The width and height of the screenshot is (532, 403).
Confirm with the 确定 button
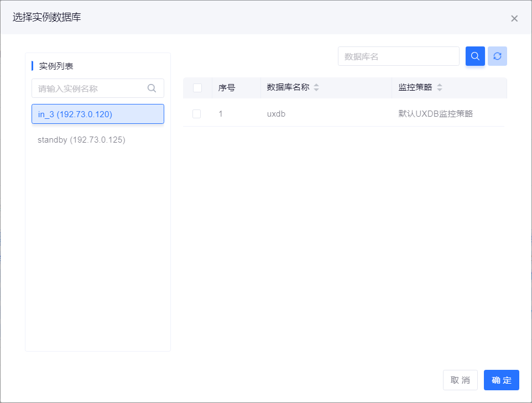[x=501, y=380]
